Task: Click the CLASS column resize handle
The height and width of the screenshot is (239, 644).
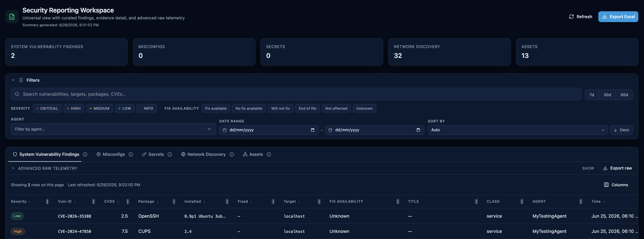Action: pyautogui.click(x=522, y=201)
